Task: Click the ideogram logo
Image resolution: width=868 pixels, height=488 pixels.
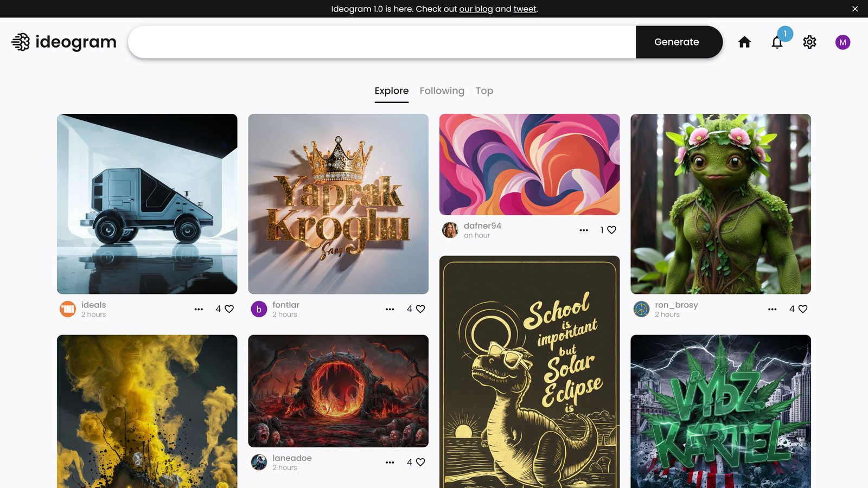Action: 64,42
